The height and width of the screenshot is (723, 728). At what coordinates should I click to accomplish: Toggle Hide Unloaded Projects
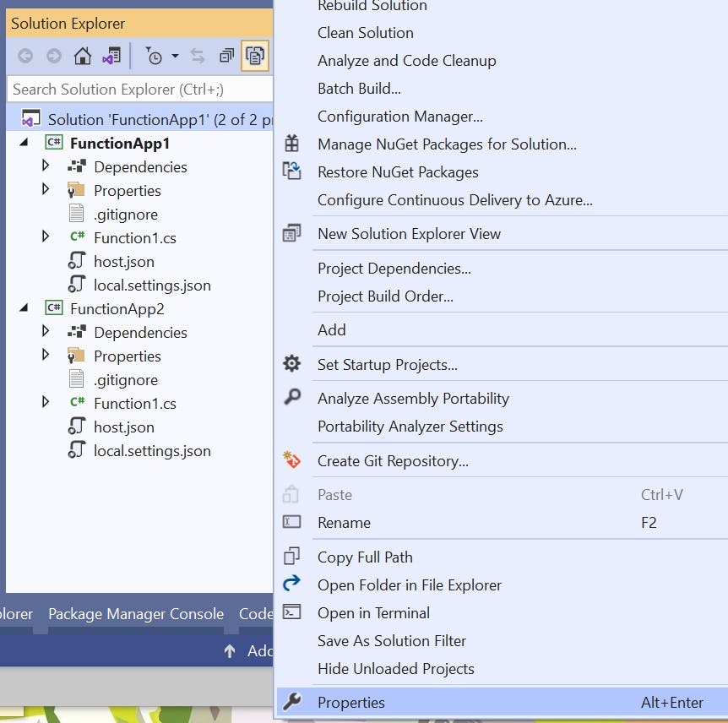click(x=391, y=668)
